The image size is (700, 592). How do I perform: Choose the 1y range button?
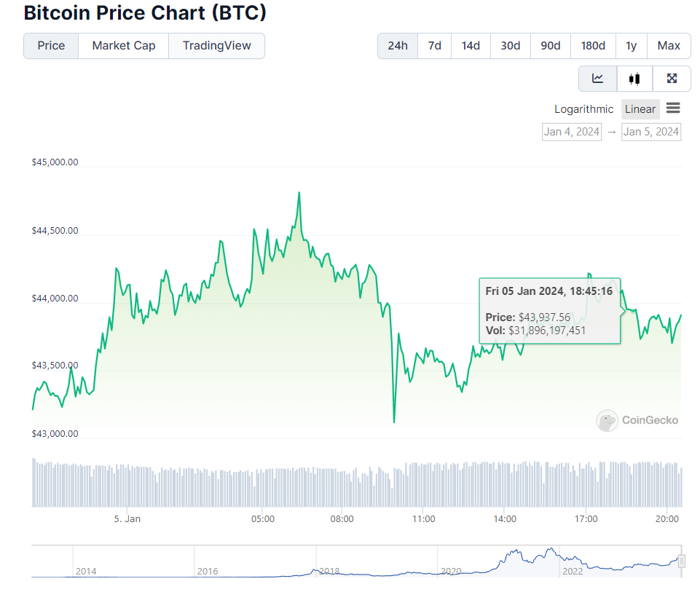click(x=631, y=45)
